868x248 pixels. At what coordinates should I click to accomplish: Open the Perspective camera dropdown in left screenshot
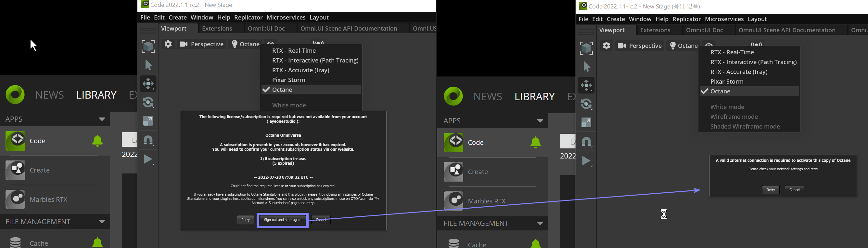click(201, 44)
